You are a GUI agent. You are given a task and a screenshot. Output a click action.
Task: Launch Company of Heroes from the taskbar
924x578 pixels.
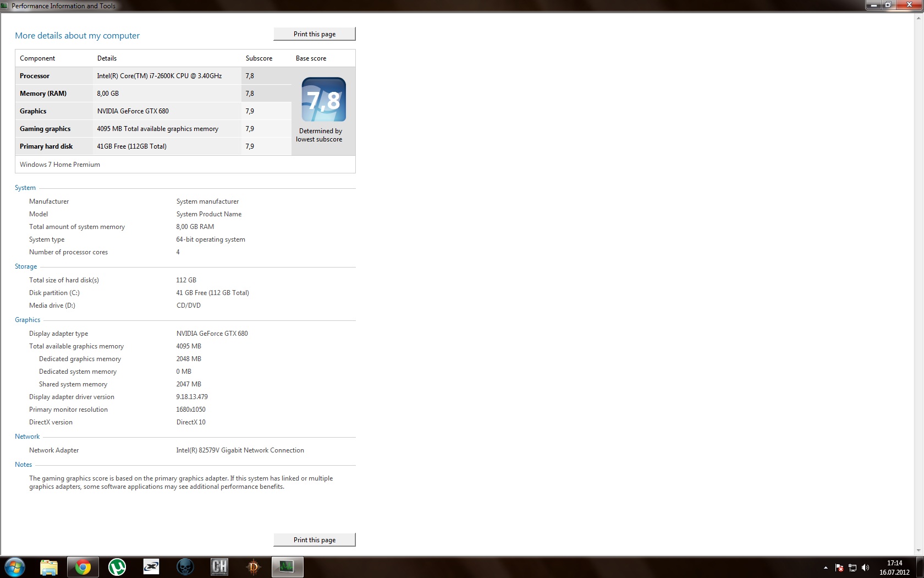pyautogui.click(x=219, y=567)
